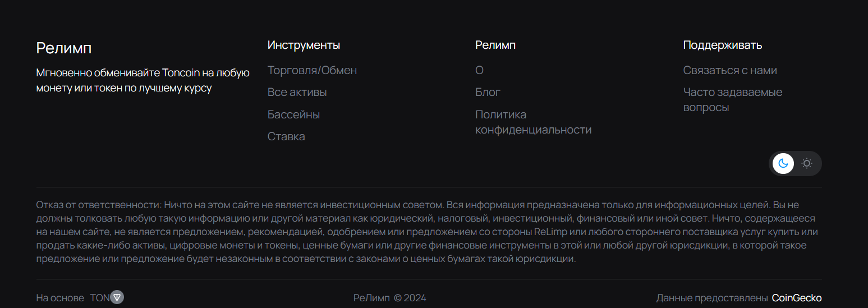Click the Инструменты column heading
Viewport: 868px width, 308px height.
304,45
